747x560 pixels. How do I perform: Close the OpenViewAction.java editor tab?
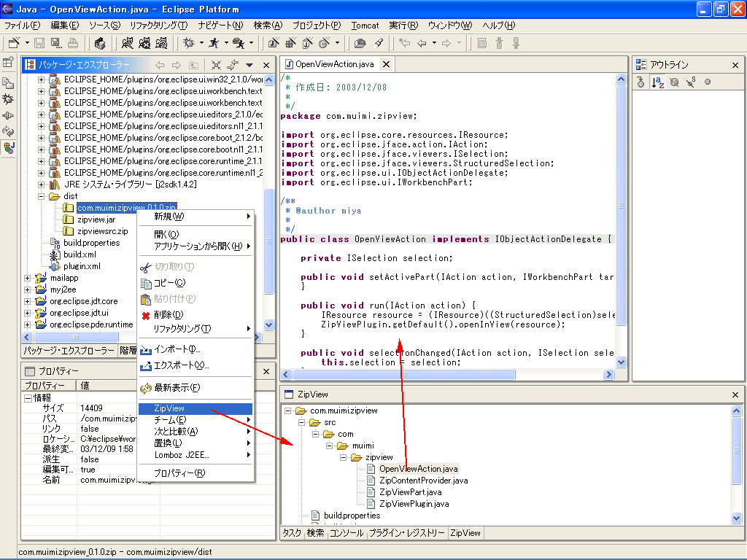(x=385, y=64)
